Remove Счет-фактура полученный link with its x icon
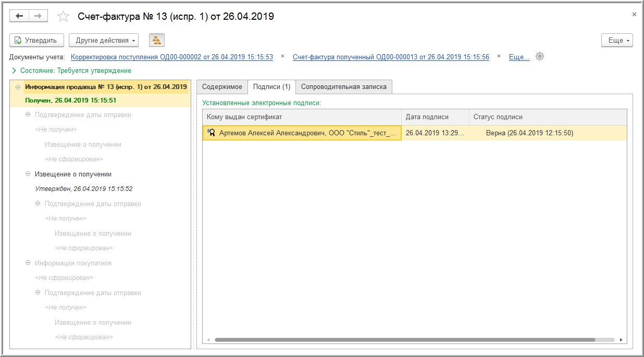The height and width of the screenshot is (357, 644). point(499,56)
